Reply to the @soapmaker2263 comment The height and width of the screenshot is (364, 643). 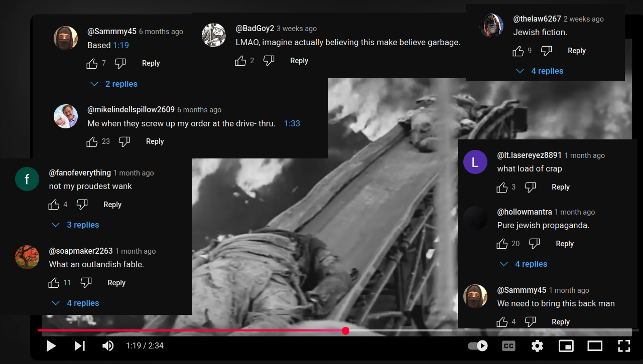tap(116, 283)
